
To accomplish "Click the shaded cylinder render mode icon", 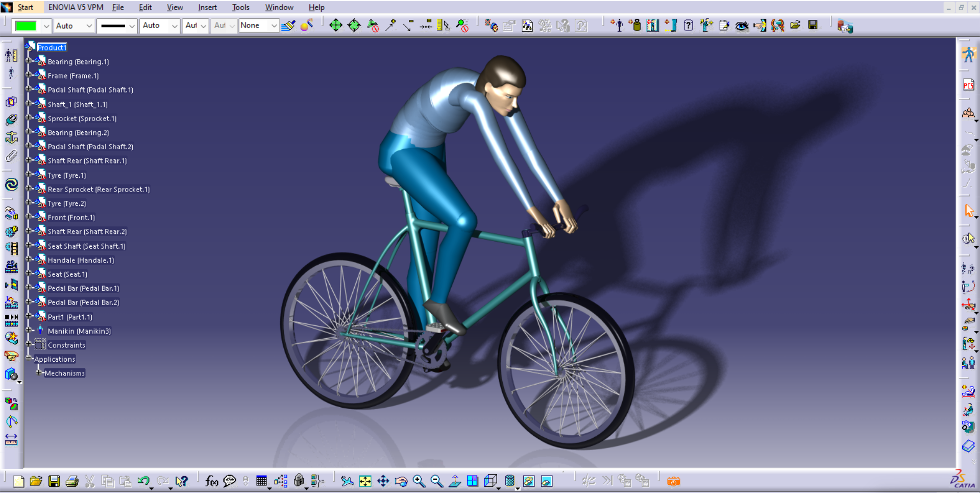I will (x=509, y=481).
